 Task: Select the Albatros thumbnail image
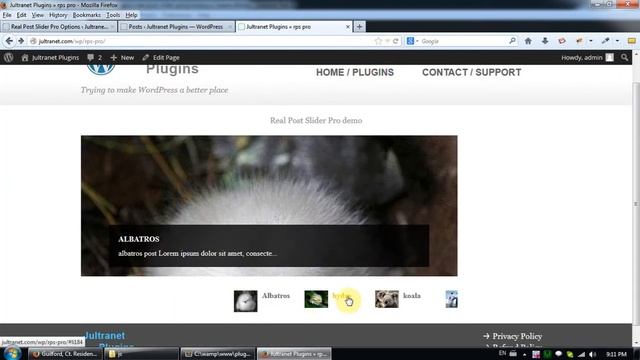pos(245,301)
